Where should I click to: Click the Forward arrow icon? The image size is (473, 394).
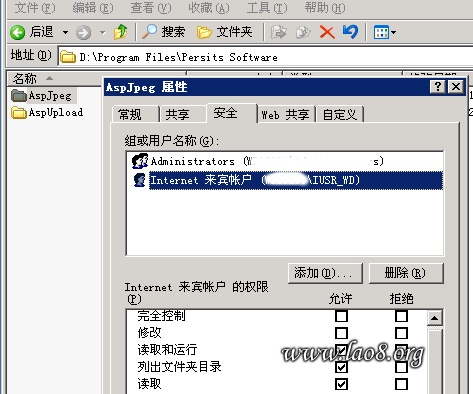83,32
